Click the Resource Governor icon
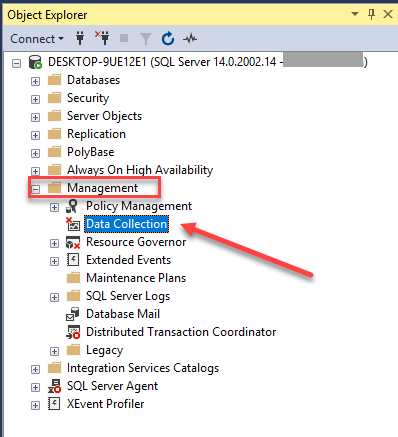398x437 pixels. [x=73, y=242]
